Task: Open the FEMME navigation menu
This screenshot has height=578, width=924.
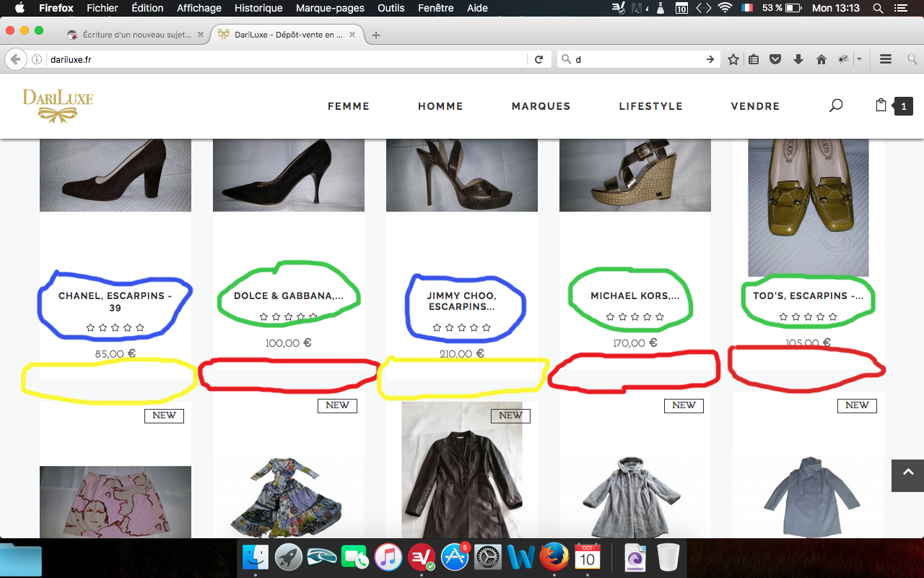Action: (349, 106)
